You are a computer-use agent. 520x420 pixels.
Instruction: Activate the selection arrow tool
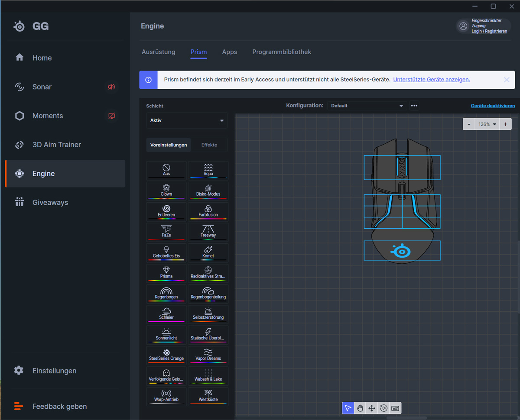(x=348, y=408)
